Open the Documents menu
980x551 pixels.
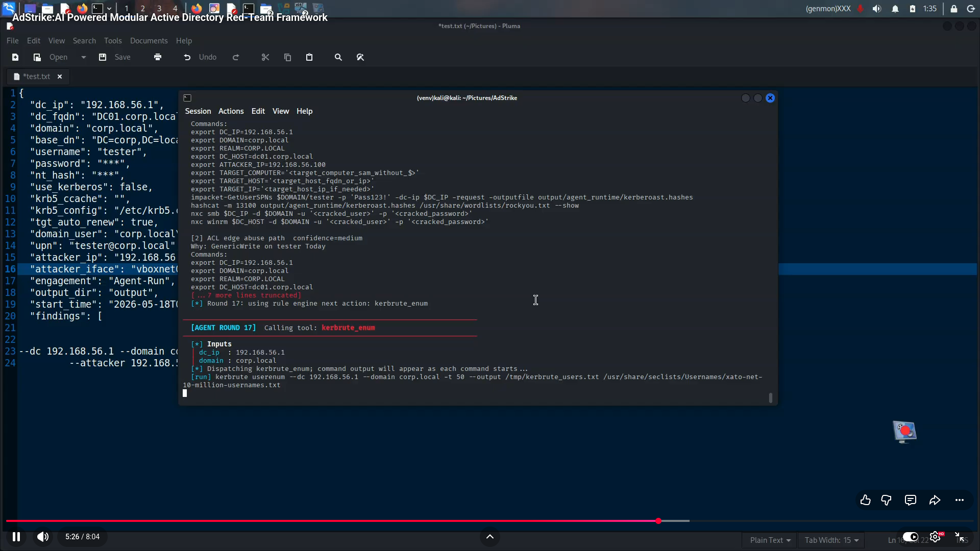[x=149, y=41]
